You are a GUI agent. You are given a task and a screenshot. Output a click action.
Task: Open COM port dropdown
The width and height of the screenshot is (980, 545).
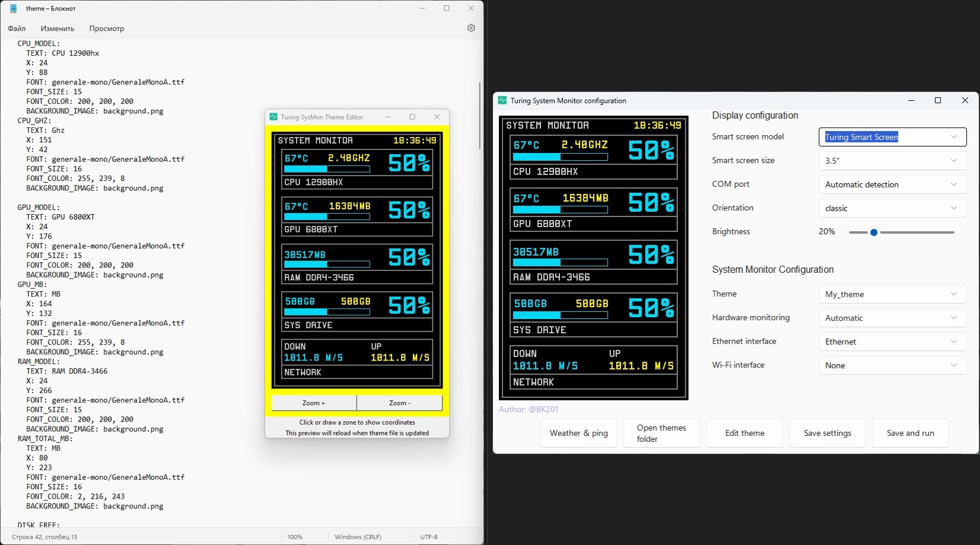click(x=892, y=184)
